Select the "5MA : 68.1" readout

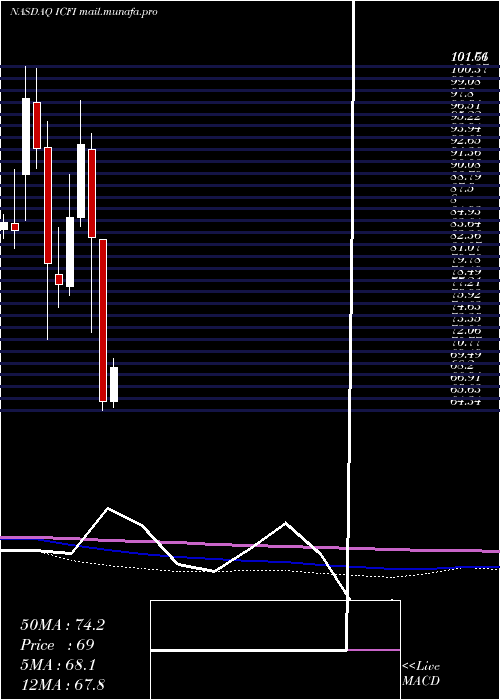pyautogui.click(x=58, y=665)
